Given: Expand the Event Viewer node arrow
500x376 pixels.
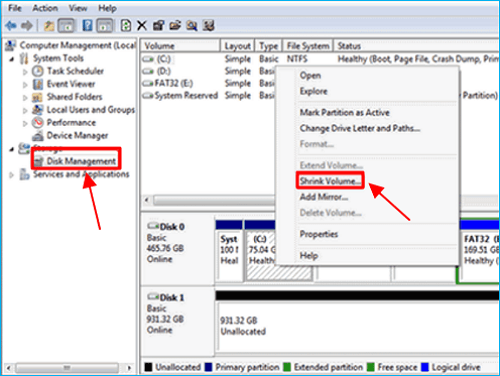Looking at the screenshot, I should pos(25,84).
